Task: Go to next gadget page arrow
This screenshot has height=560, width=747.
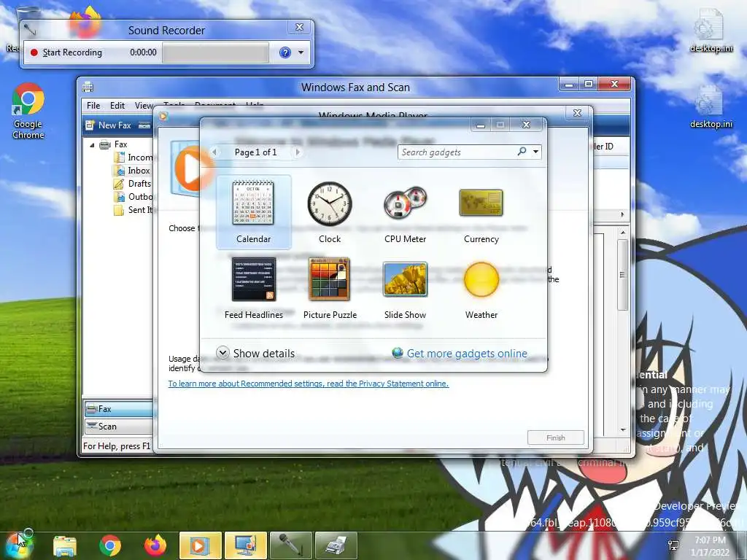Action: pyautogui.click(x=298, y=152)
